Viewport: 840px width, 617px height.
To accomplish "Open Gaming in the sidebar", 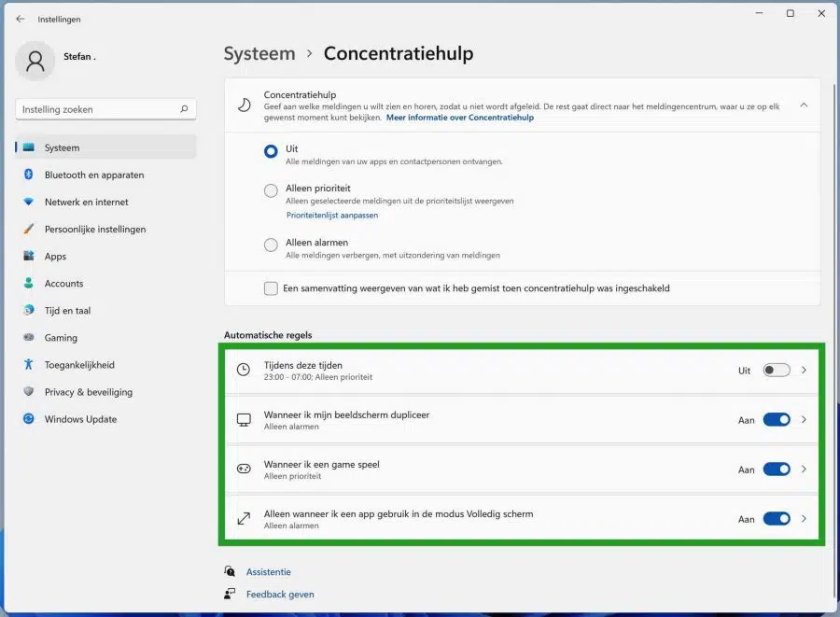I will (x=105, y=337).
